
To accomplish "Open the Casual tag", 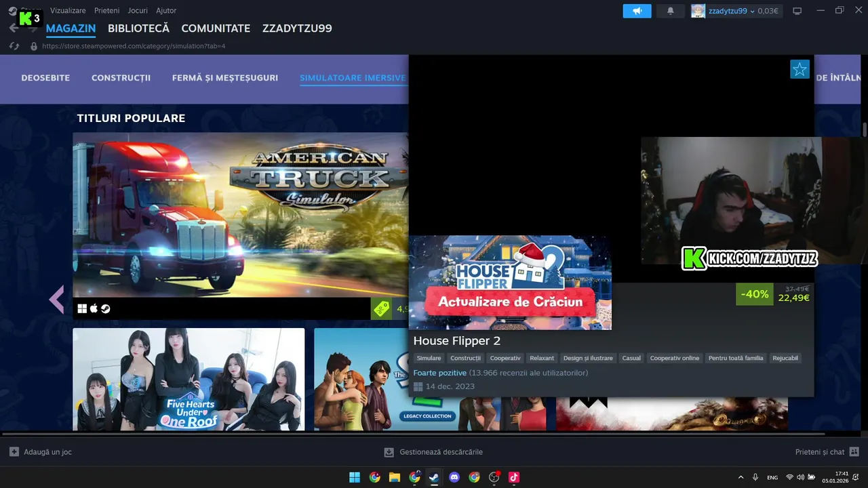I will [631, 358].
